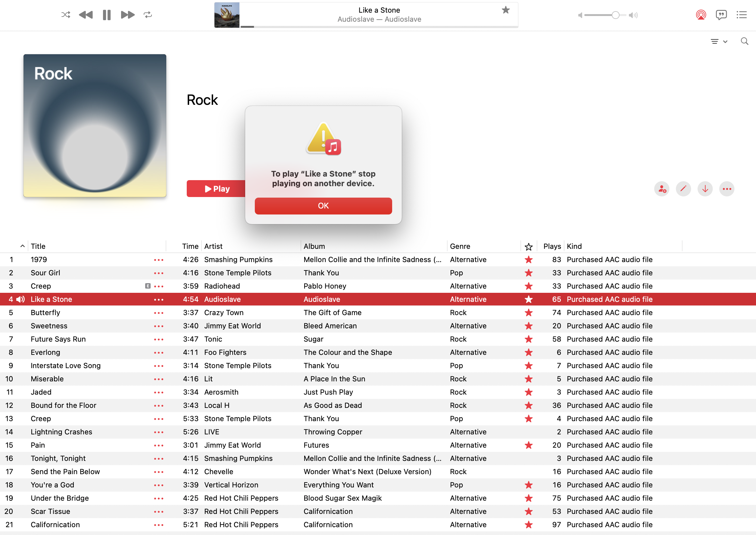This screenshot has width=756, height=535.
Task: Click artist Local H
Action: click(217, 405)
